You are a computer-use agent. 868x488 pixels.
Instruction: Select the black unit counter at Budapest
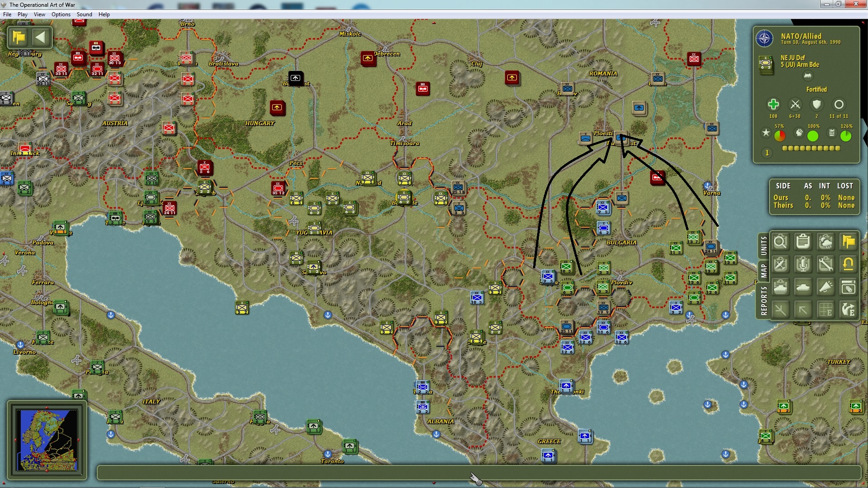(x=295, y=78)
